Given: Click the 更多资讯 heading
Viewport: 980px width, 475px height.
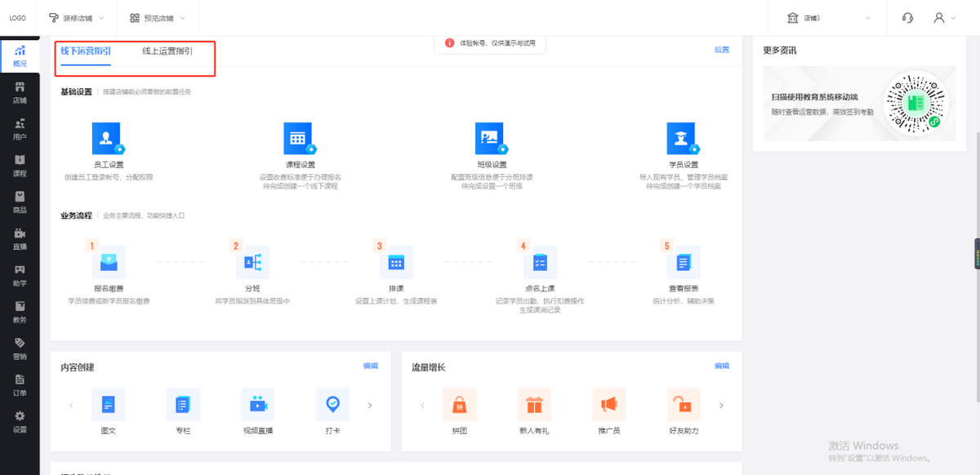Looking at the screenshot, I should click(780, 51).
